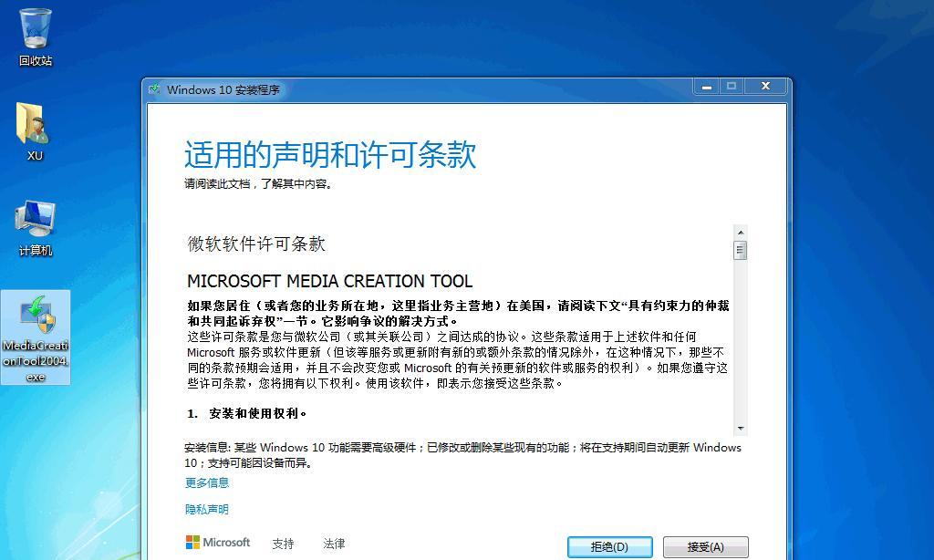Click the 接受(A) accept button
Screen dimensions: 934x560
point(705,547)
